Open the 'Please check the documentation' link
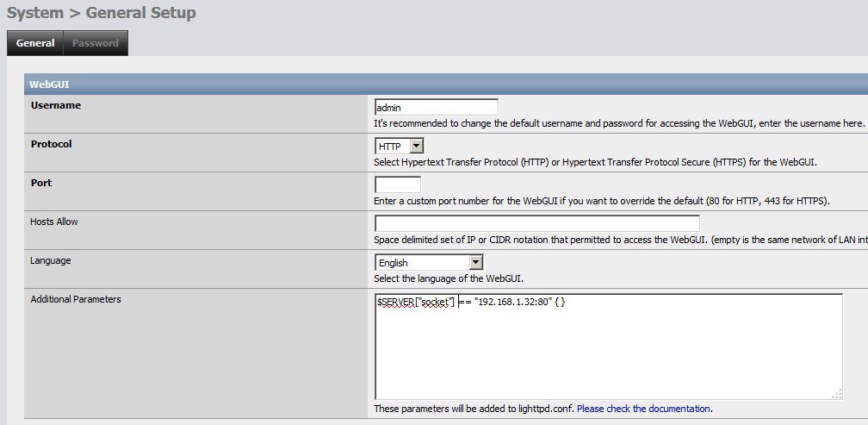The image size is (868, 425). 644,409
